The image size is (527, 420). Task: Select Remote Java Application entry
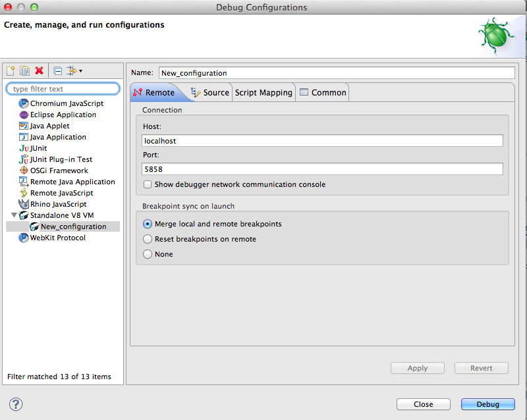point(72,182)
